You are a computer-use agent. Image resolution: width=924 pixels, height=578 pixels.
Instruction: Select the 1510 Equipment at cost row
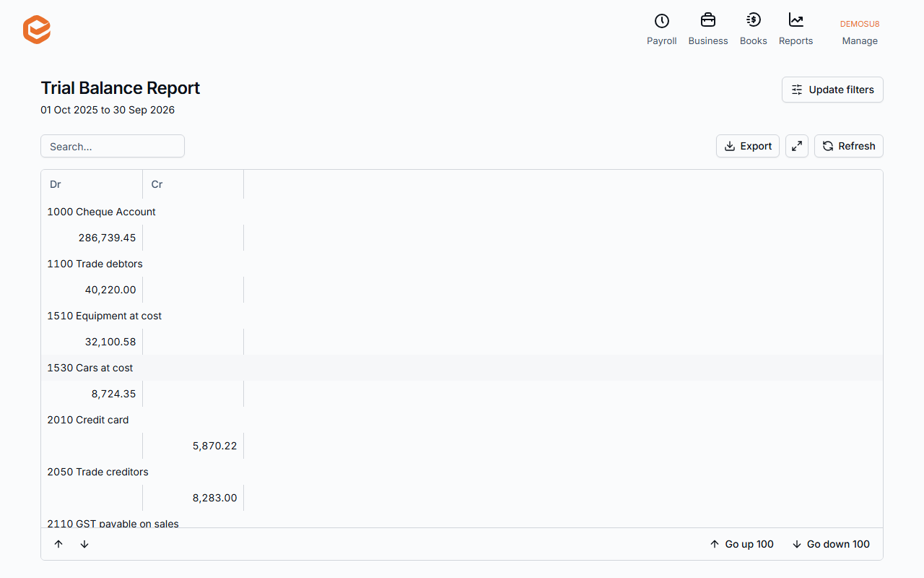coord(462,316)
